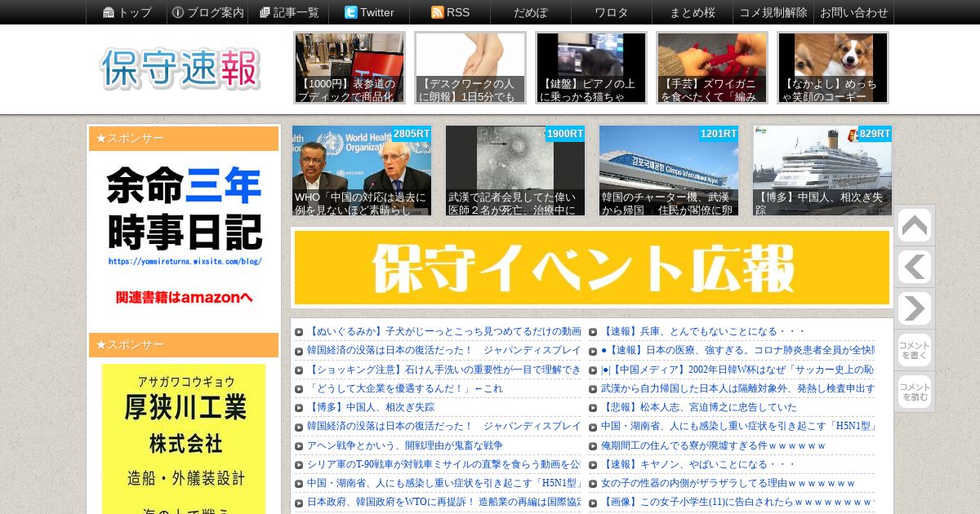The width and height of the screenshot is (980, 514).
Task: Open コメ規制解除 menu item
Action: (x=773, y=12)
